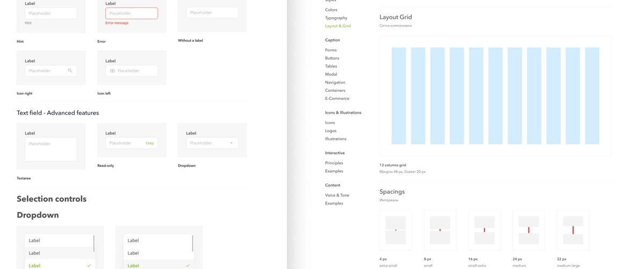Screen dimensions: 644x269
Task: Open the Typography page in sidebar
Action: [x=336, y=18]
